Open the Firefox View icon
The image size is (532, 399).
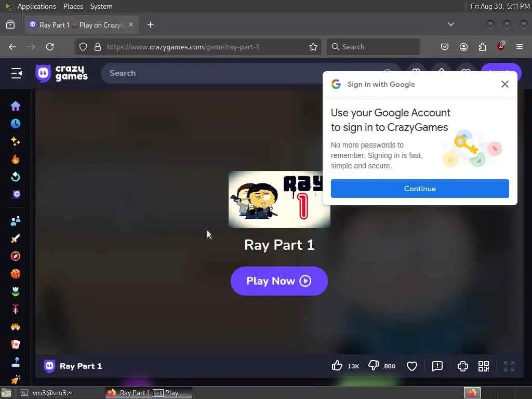click(10, 25)
